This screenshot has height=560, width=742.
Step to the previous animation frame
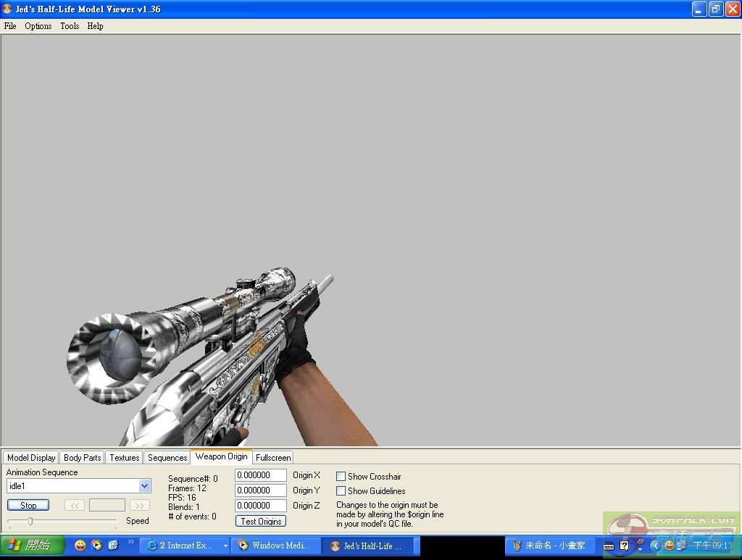[x=75, y=505]
